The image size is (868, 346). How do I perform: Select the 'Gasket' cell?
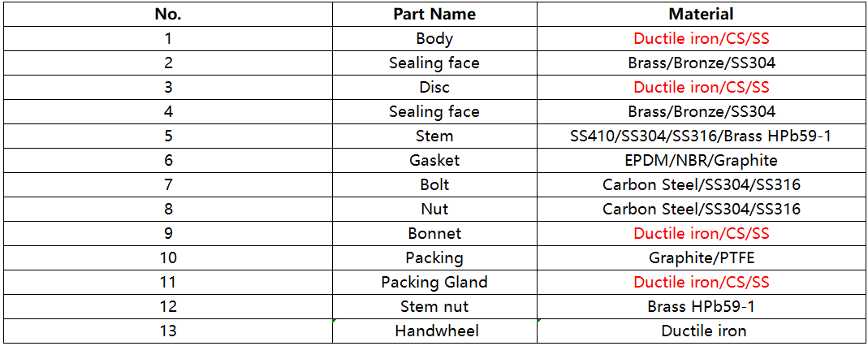434,160
